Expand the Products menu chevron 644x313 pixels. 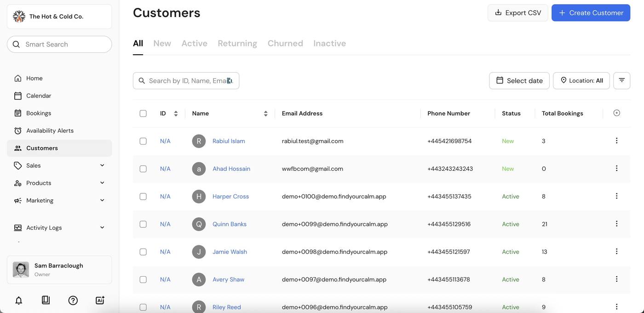pos(102,183)
